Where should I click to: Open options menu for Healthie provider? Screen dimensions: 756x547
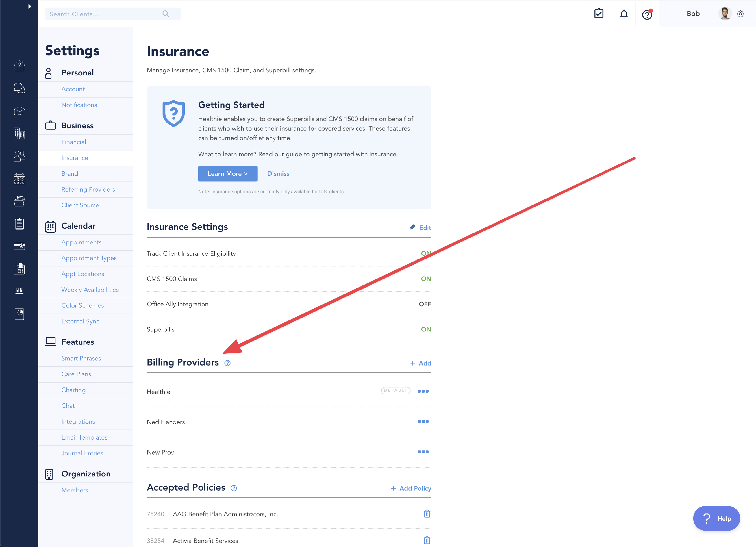423,391
